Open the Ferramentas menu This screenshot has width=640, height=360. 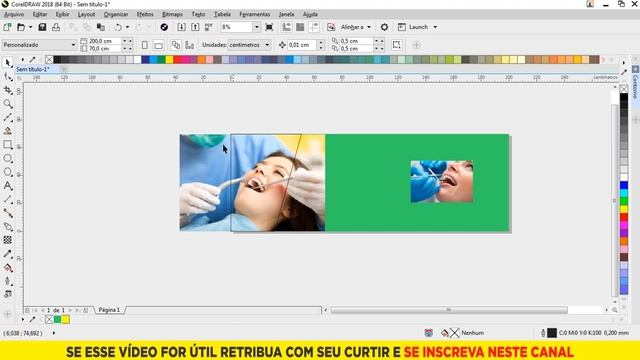(255, 14)
